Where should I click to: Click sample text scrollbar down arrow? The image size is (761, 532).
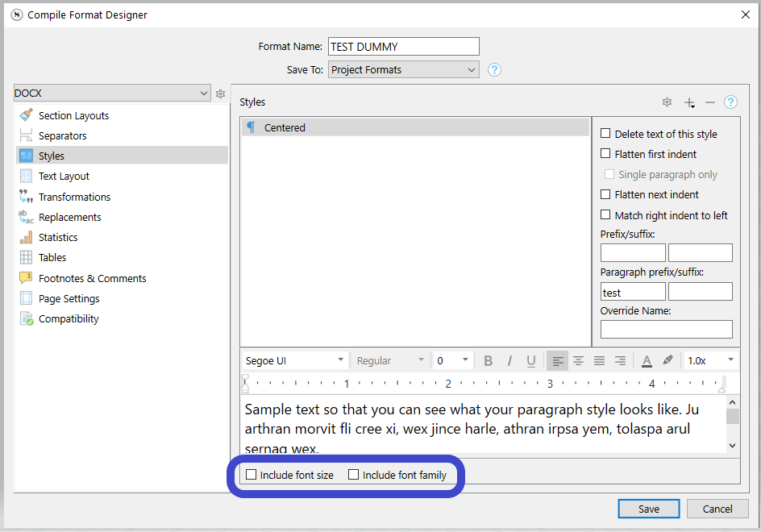pyautogui.click(x=732, y=445)
